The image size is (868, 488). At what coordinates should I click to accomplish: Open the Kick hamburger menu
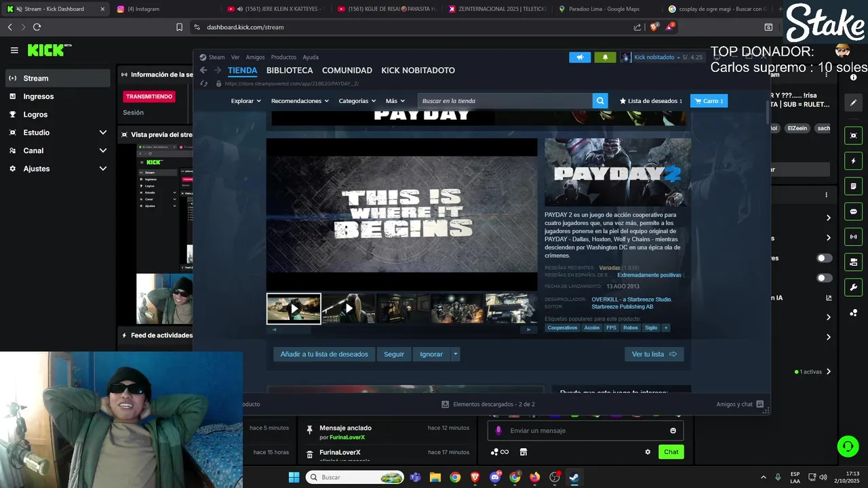pos(14,50)
